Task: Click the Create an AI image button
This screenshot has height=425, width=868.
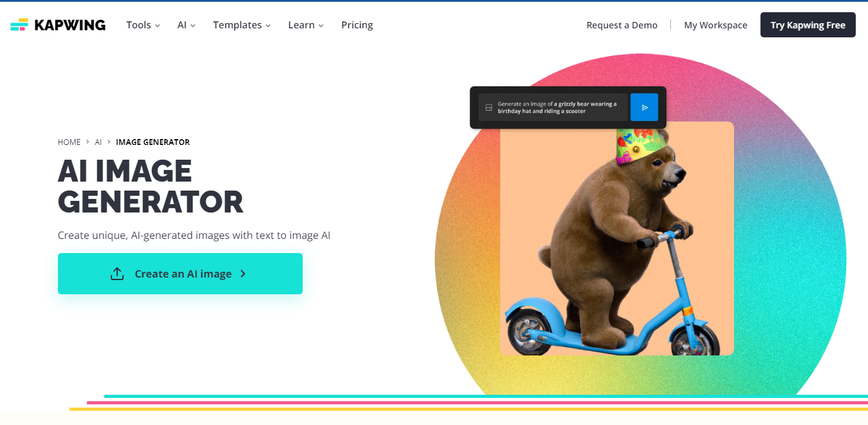Action: [x=180, y=274]
